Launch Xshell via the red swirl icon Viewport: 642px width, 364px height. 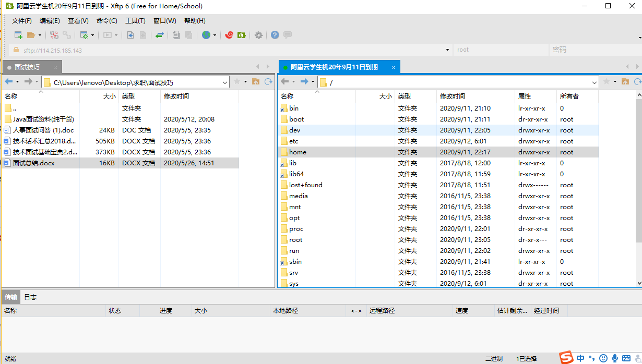click(x=229, y=35)
